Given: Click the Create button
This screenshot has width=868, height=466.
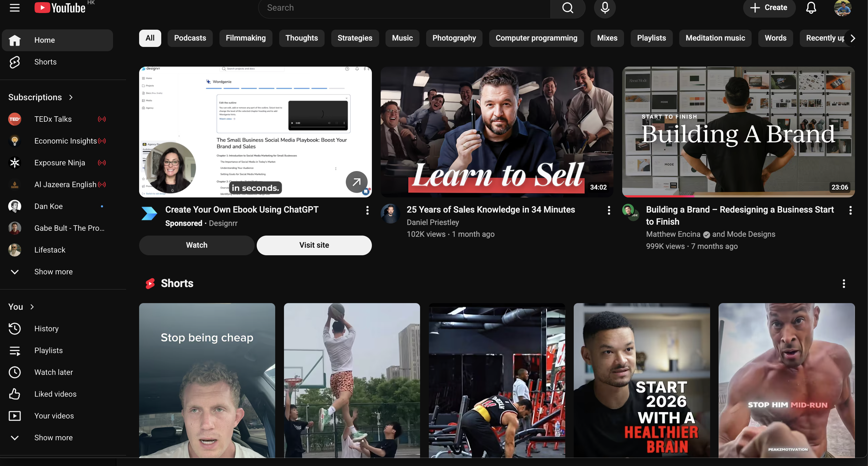Looking at the screenshot, I should [x=769, y=8].
